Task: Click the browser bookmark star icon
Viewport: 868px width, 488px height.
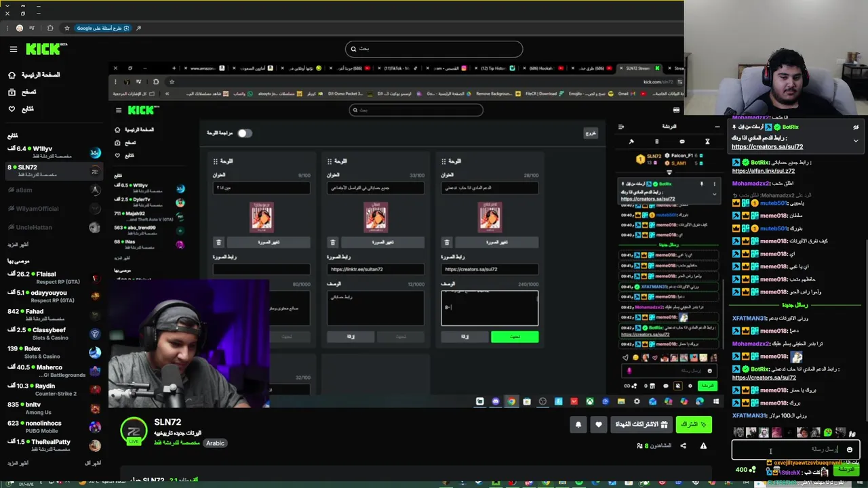Action: pyautogui.click(x=66, y=28)
